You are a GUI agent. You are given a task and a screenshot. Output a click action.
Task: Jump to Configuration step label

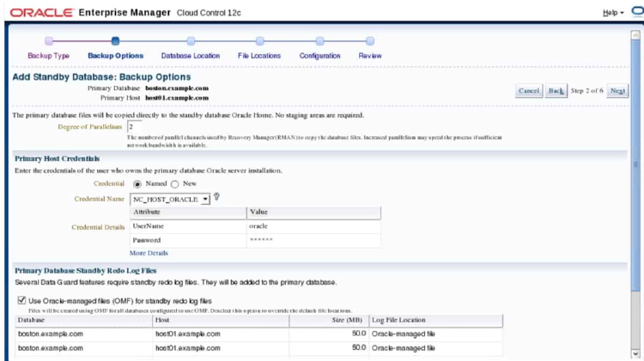[x=320, y=56]
